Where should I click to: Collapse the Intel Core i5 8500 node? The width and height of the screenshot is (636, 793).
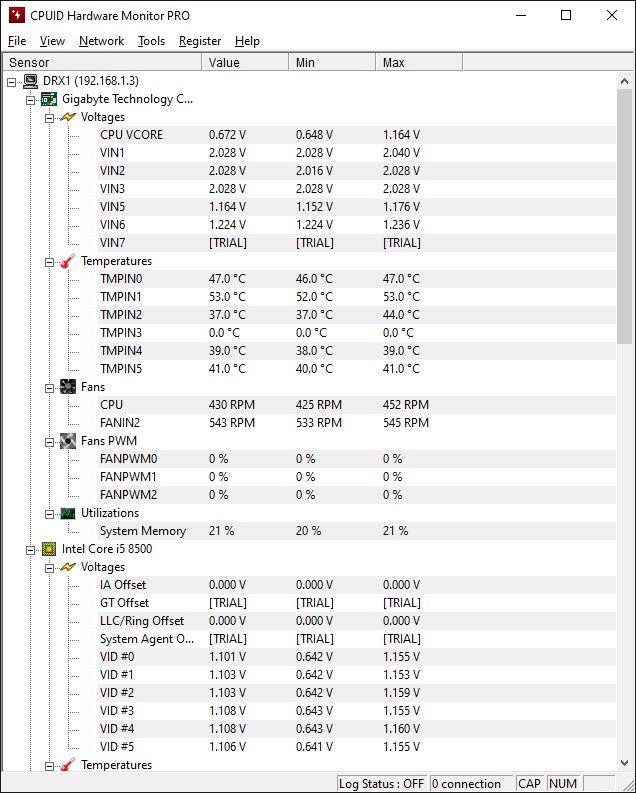(x=30, y=550)
